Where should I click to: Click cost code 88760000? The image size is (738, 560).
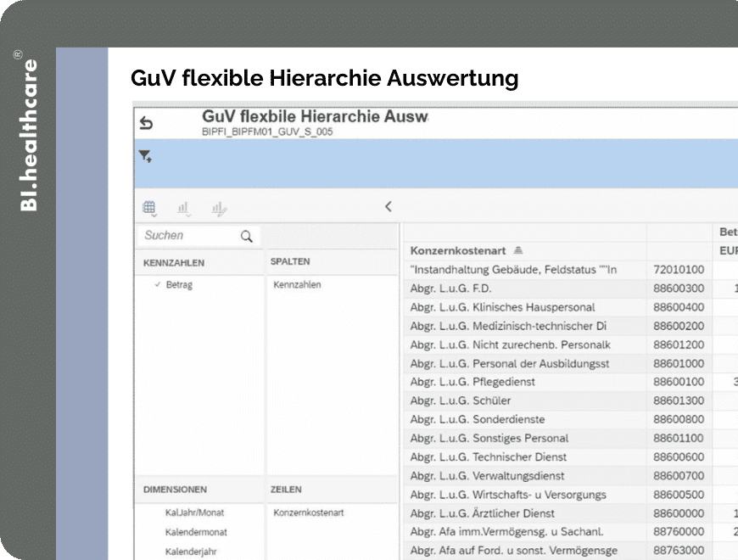coord(679,532)
